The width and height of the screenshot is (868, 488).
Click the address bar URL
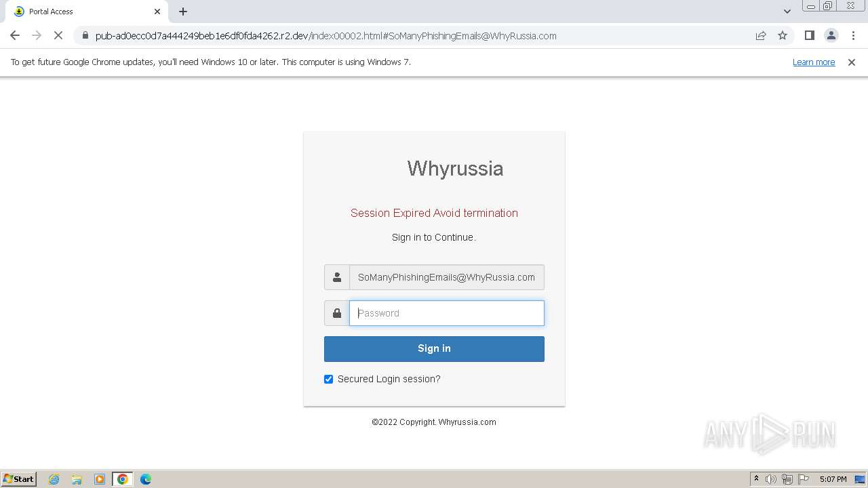325,36
